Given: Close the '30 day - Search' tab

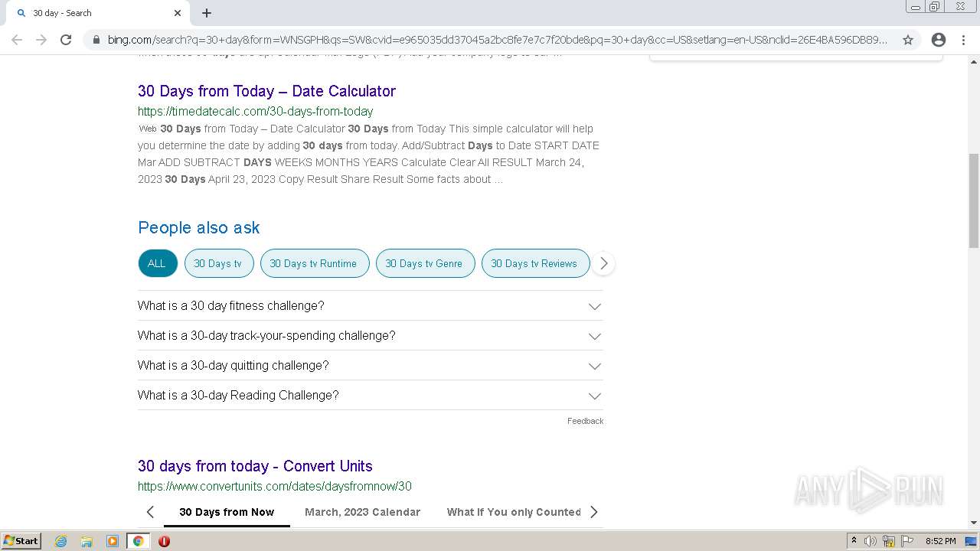Looking at the screenshot, I should (x=178, y=13).
